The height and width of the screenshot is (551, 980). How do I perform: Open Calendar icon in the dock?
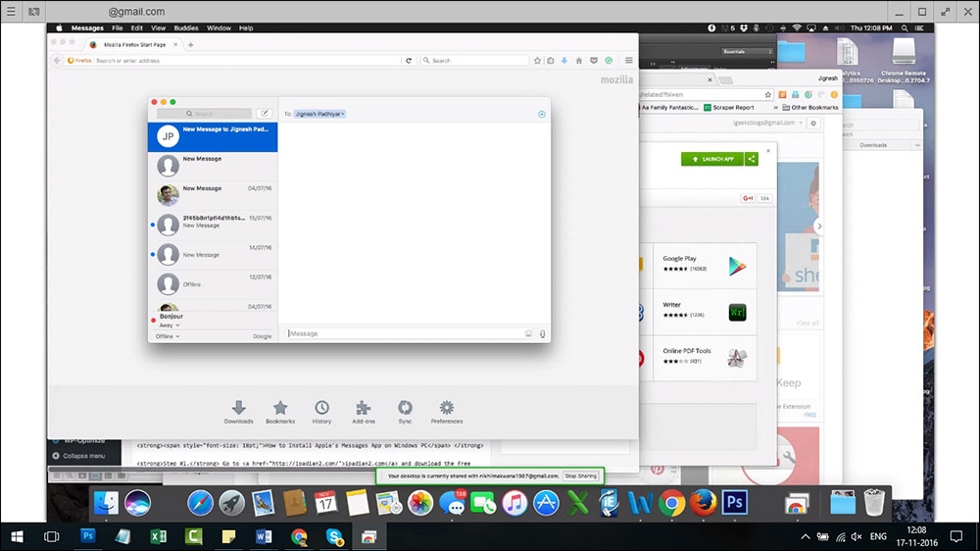(325, 503)
